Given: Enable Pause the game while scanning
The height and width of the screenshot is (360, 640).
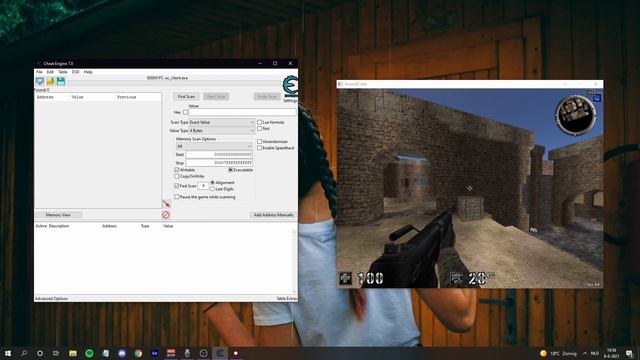Looking at the screenshot, I should (177, 197).
